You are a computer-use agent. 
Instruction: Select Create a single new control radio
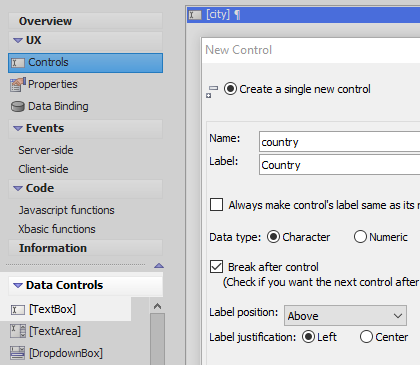pos(230,89)
